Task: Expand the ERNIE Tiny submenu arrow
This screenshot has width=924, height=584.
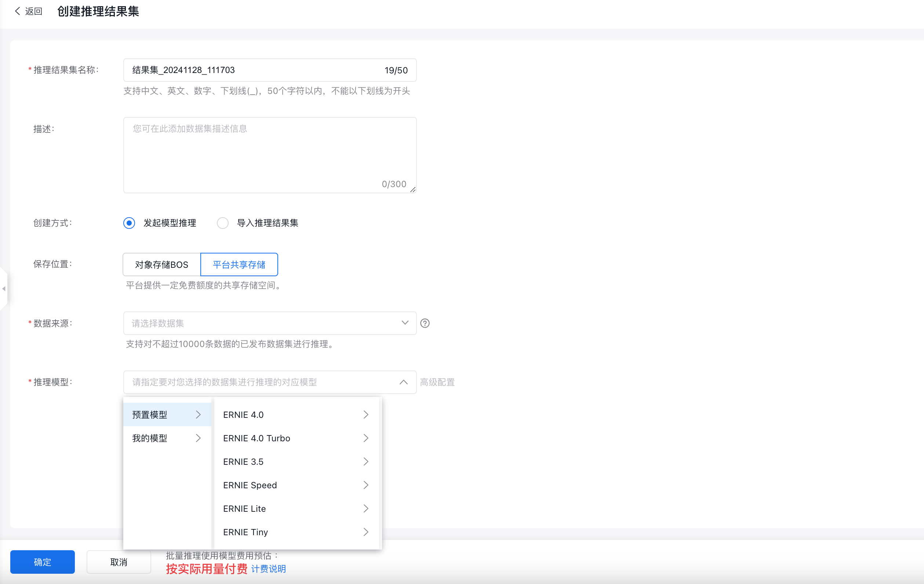Action: 366,532
